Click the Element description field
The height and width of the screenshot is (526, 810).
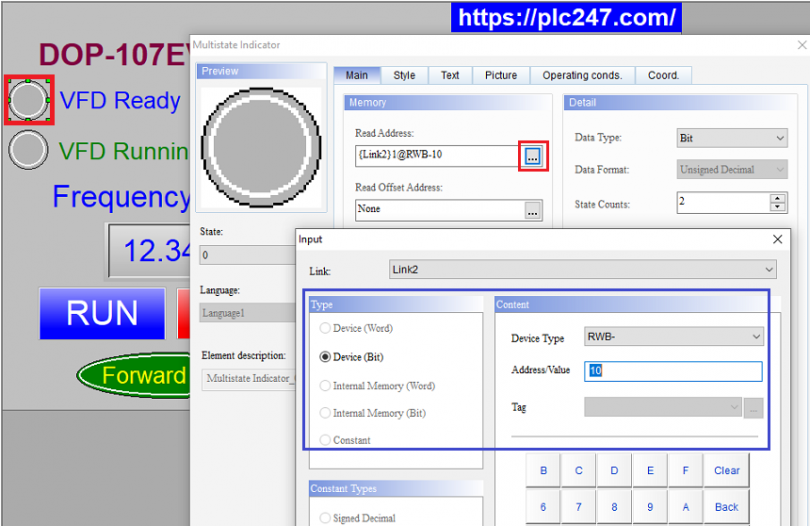[x=250, y=379]
